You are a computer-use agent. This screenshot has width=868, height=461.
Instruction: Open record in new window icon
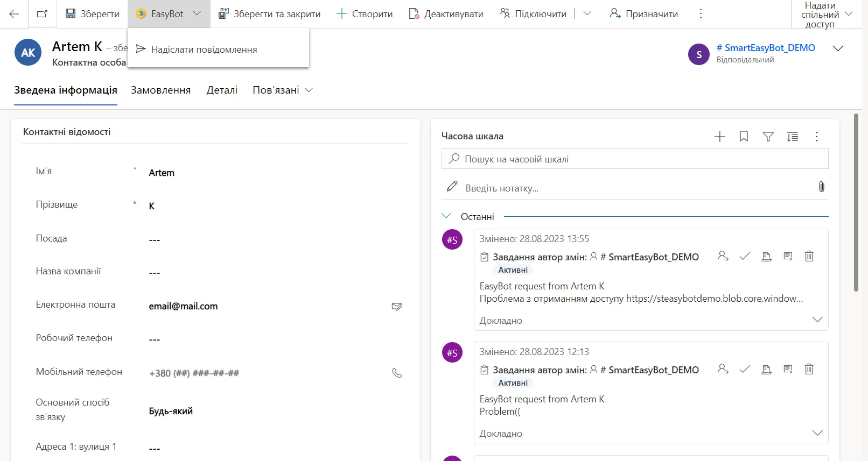[x=42, y=14]
